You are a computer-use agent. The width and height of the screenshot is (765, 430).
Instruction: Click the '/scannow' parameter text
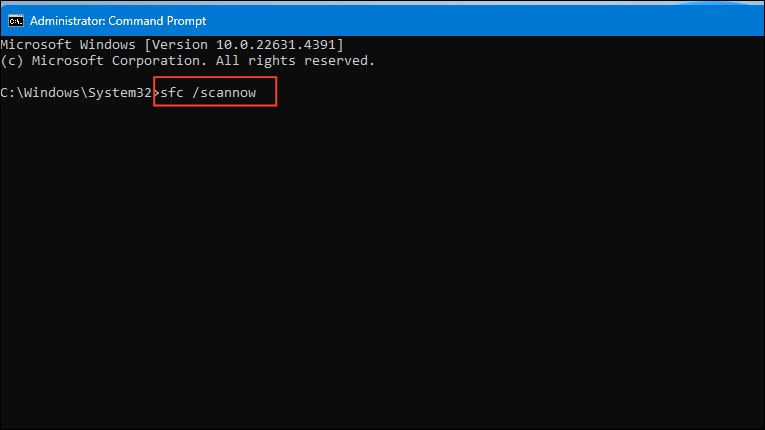coord(224,92)
